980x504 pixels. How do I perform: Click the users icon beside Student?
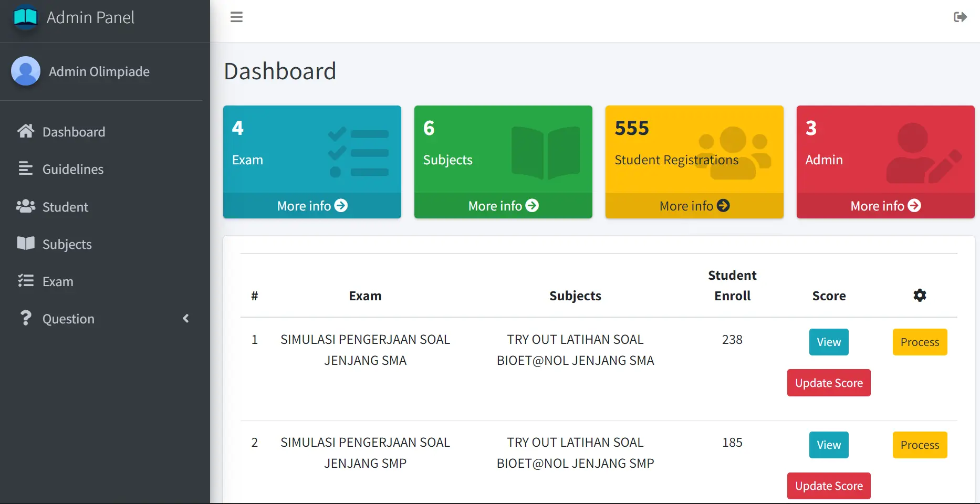pos(26,206)
